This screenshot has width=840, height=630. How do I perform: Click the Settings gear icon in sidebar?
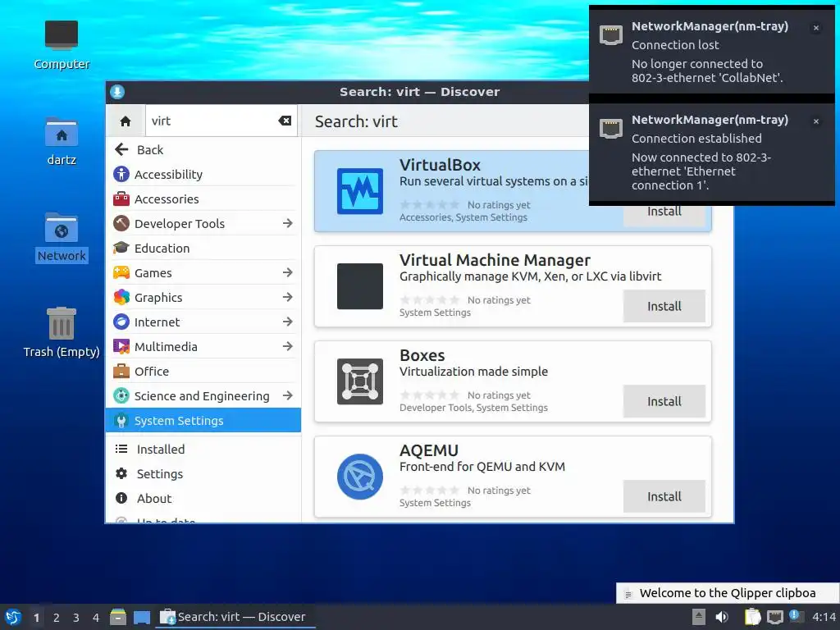click(x=121, y=473)
